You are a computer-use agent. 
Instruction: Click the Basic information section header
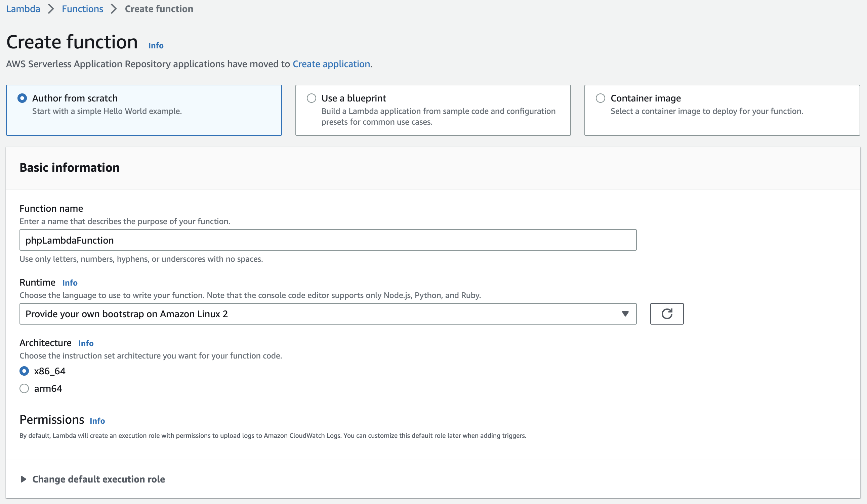pos(70,168)
